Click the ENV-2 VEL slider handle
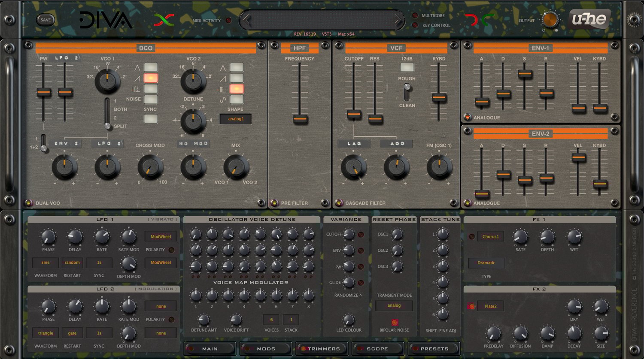The width and height of the screenshot is (644, 359). (x=578, y=157)
